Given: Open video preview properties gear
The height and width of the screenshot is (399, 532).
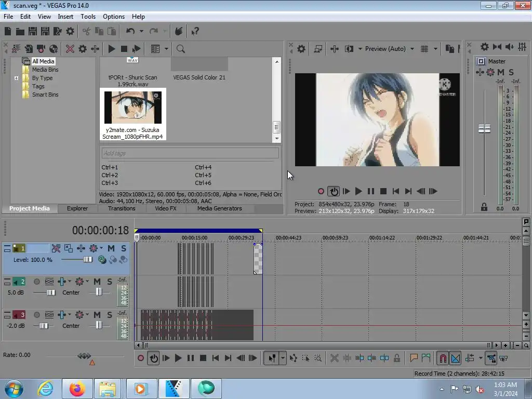Looking at the screenshot, I should [x=301, y=49].
